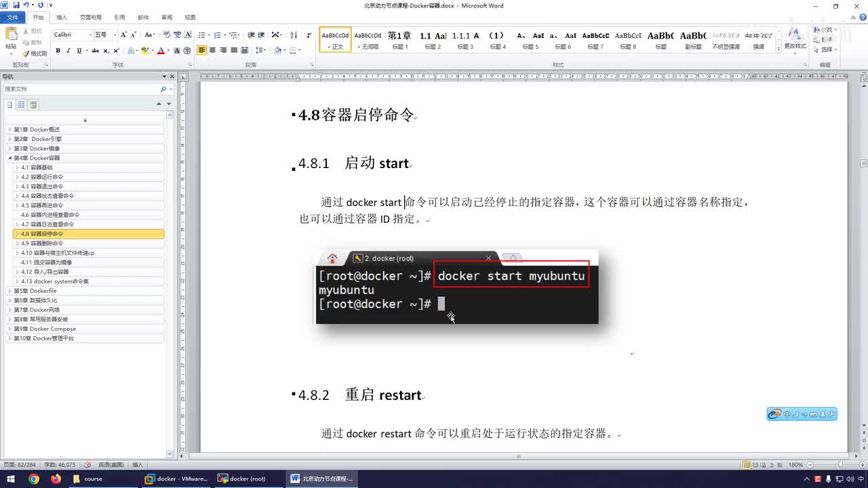This screenshot has width=868, height=488.
Task: Switch navigation pane to page thumbnails view
Action: (x=21, y=104)
